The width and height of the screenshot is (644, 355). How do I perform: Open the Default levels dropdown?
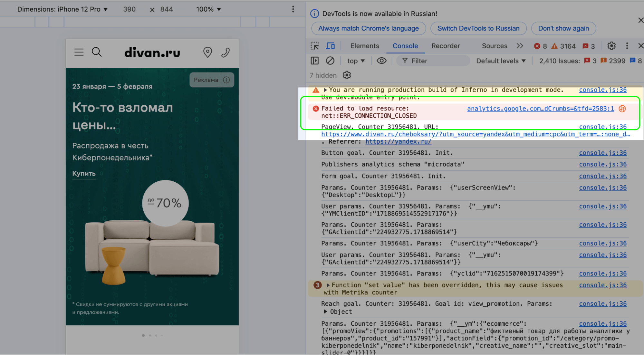click(x=501, y=61)
